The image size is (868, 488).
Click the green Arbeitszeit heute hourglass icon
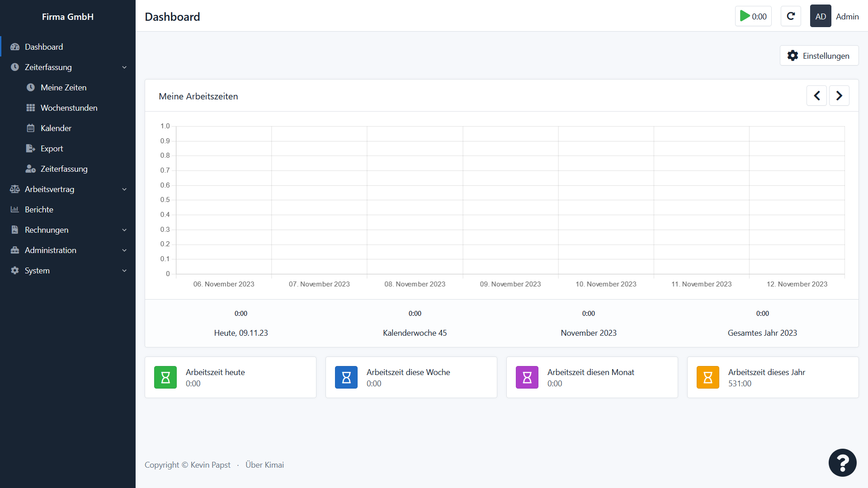[165, 377]
